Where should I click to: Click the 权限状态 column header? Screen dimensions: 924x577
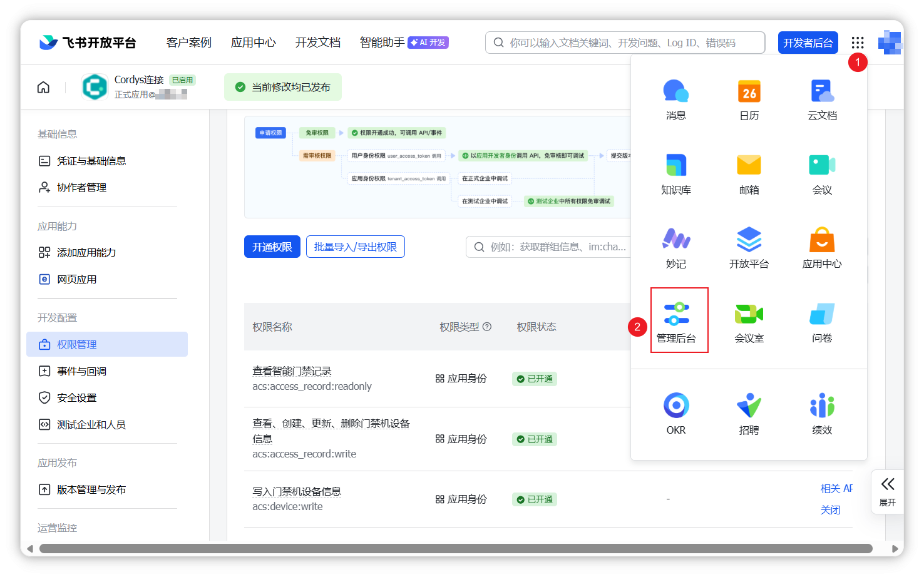(x=536, y=327)
